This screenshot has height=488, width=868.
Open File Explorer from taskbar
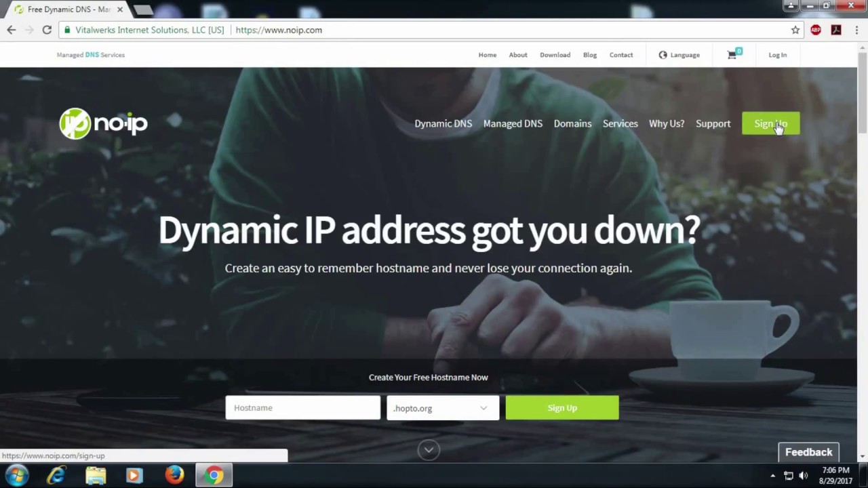96,476
